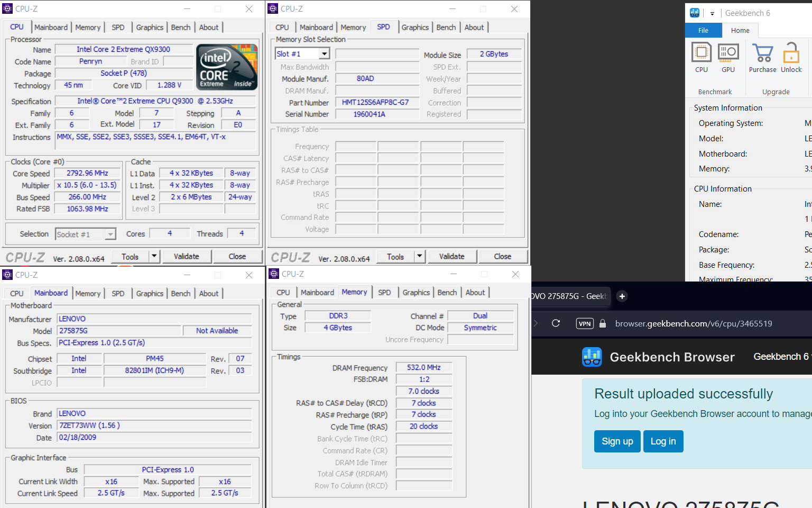Click Sign up button on Geekbench page
The height and width of the screenshot is (508, 812).
[x=617, y=441]
